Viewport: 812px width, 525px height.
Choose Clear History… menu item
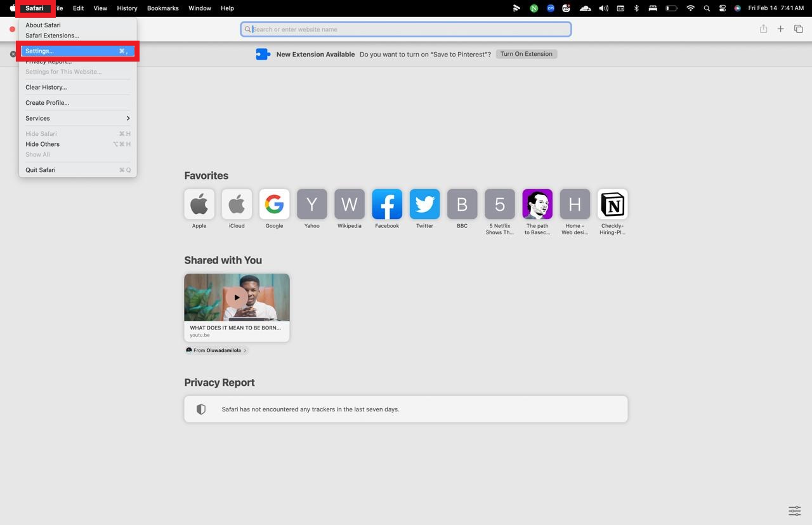77,87
